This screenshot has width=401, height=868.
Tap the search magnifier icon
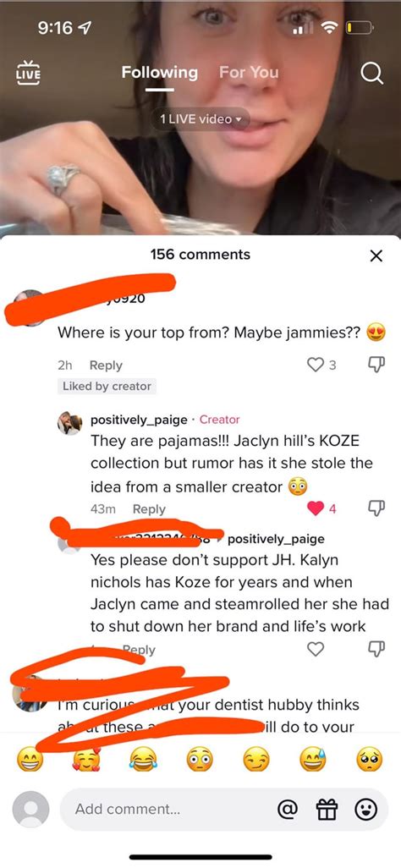371,73
